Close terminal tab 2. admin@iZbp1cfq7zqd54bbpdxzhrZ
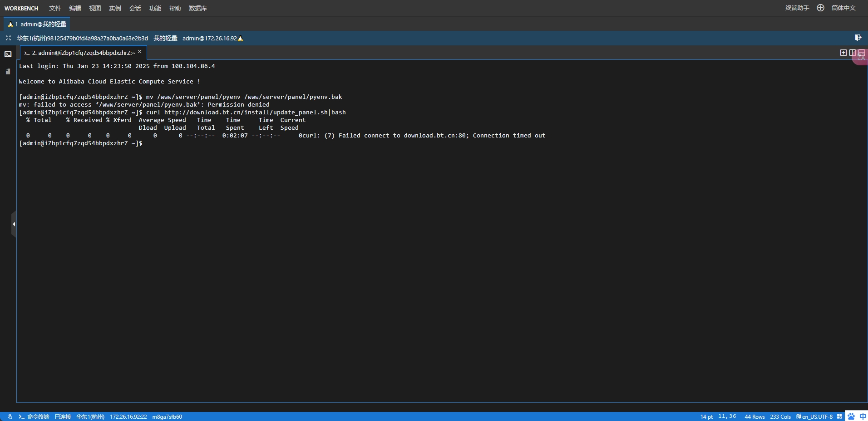Viewport: 868px width, 421px height. [140, 52]
